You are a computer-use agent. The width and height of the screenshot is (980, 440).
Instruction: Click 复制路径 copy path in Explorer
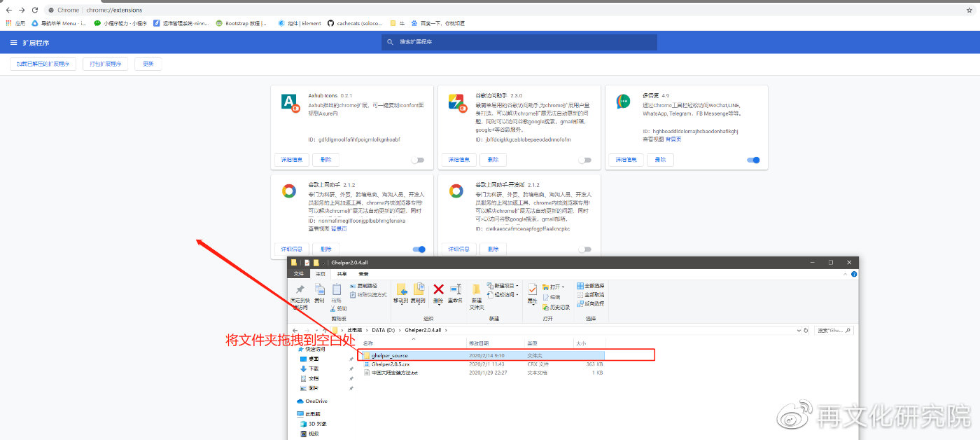point(363,286)
